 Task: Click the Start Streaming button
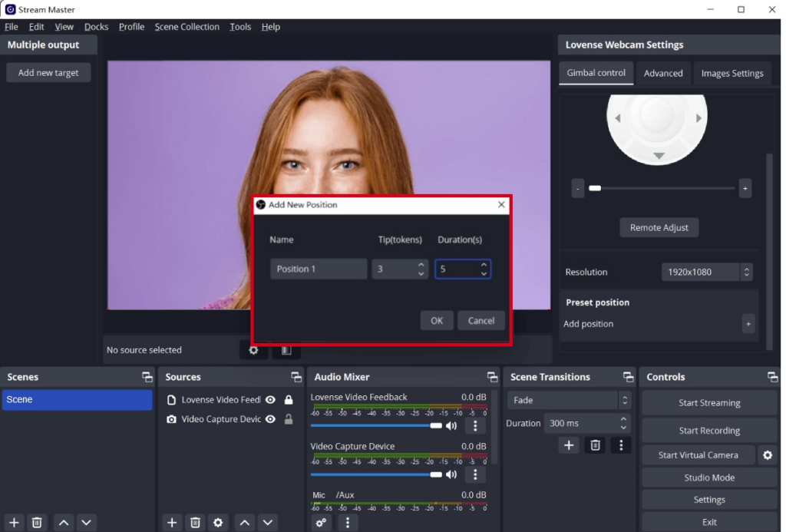click(x=708, y=403)
